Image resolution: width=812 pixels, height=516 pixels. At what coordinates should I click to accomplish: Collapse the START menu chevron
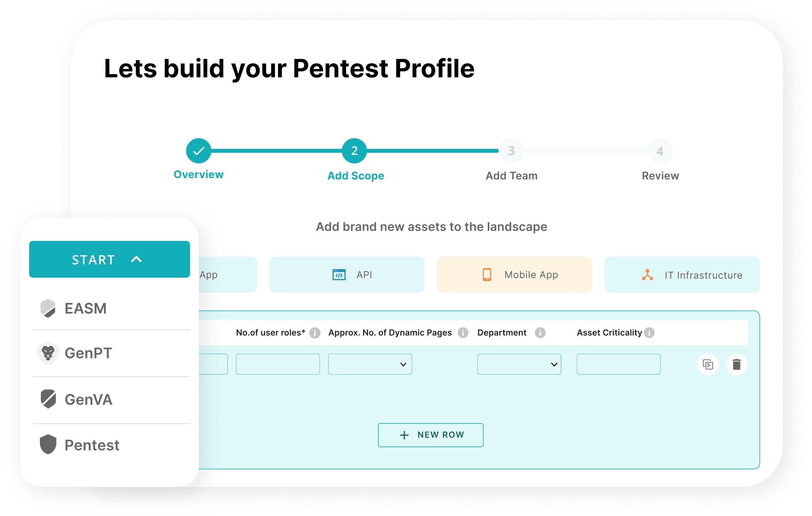click(136, 259)
